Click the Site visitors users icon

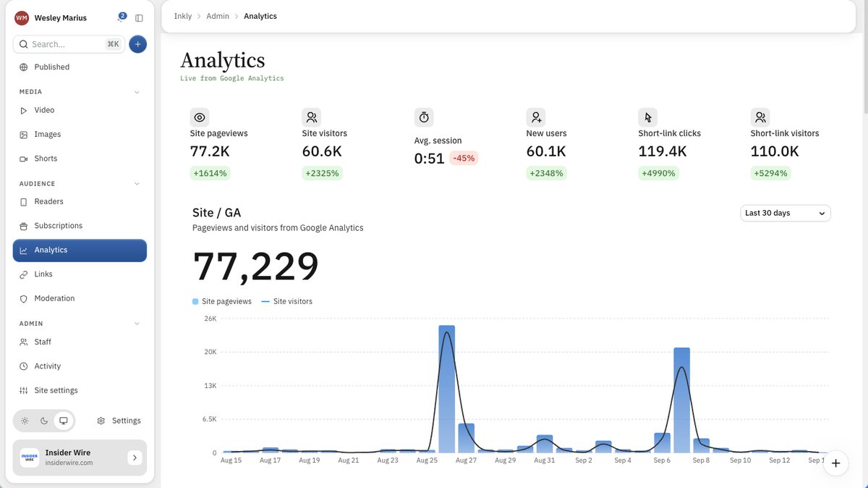click(x=312, y=117)
